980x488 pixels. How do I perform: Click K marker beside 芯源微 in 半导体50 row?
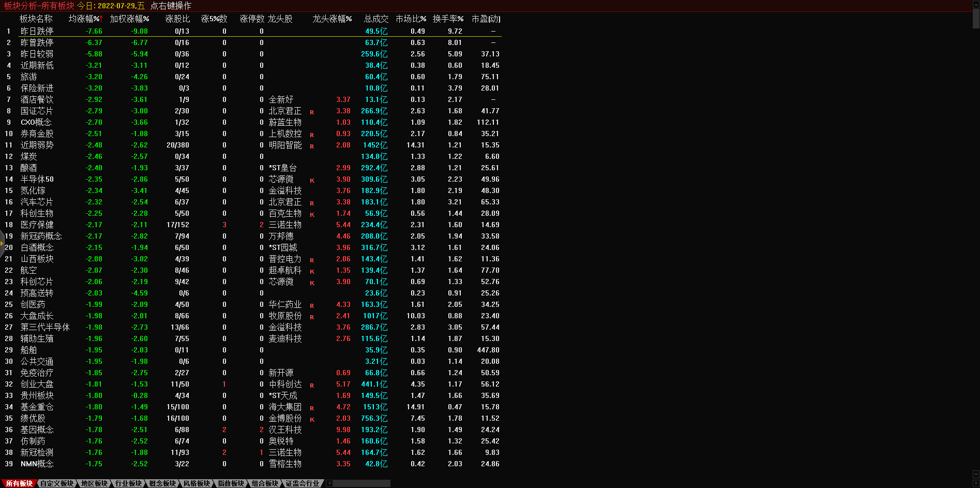pyautogui.click(x=312, y=180)
